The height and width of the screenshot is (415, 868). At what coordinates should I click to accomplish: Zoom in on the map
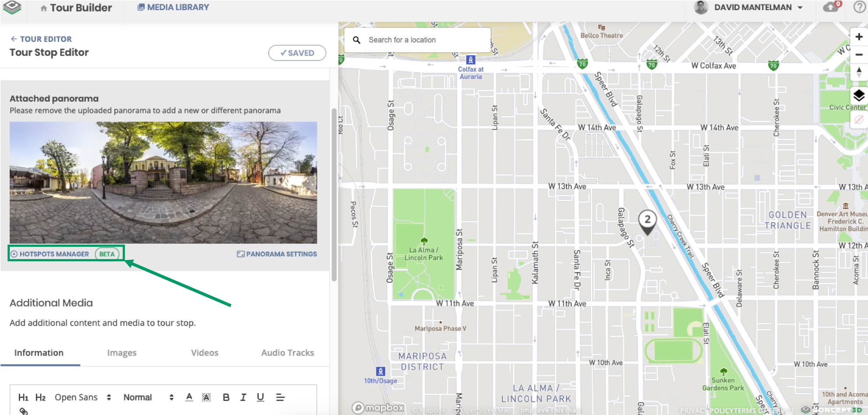859,37
